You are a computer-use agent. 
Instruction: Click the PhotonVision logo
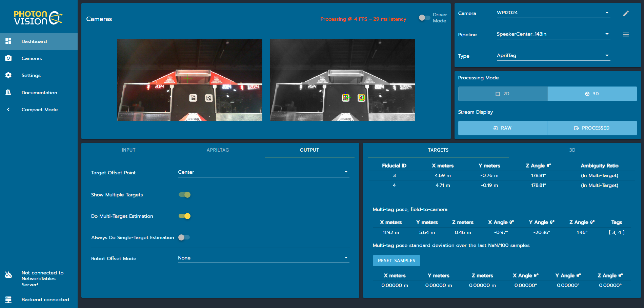click(38, 18)
